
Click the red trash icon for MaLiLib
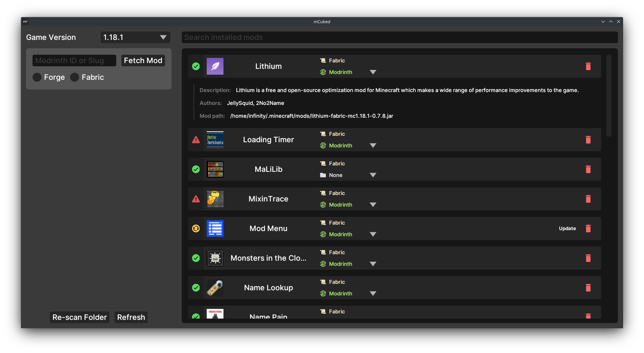point(588,169)
